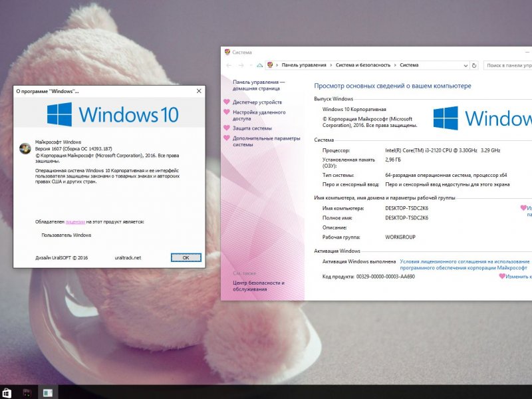Refresh the Система window with the refresh icon

(x=474, y=65)
